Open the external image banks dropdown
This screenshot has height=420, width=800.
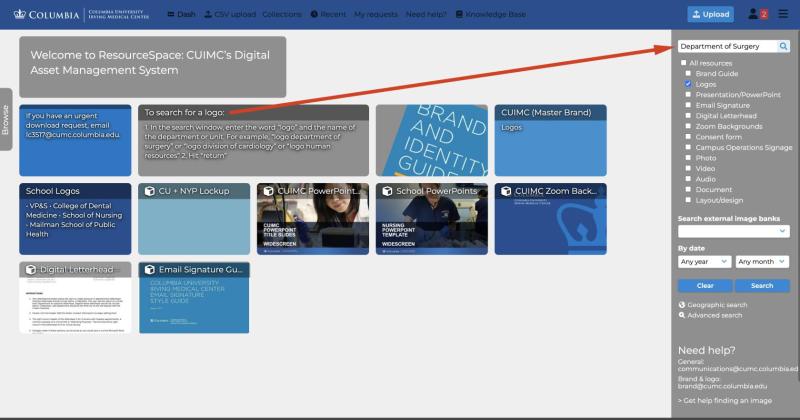[x=734, y=231]
